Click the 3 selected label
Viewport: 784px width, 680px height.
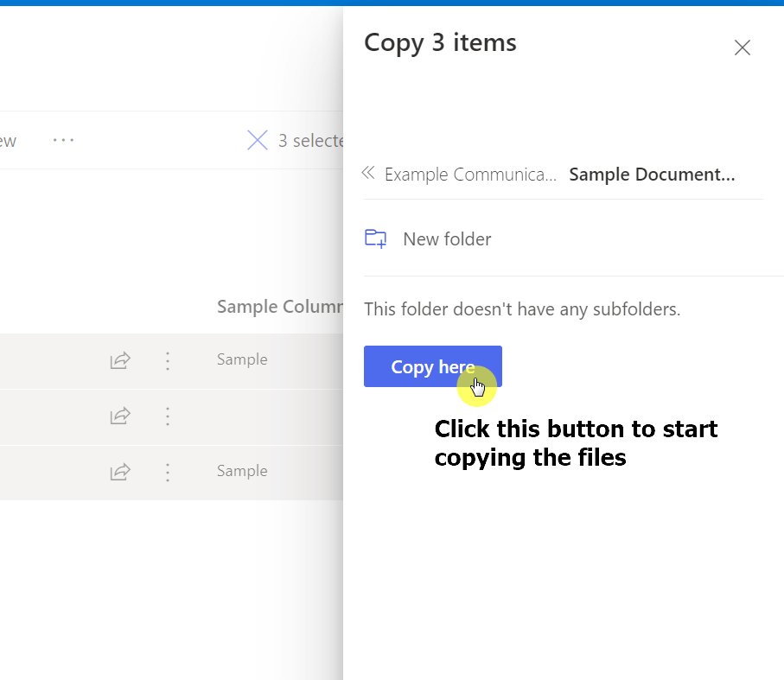(x=310, y=140)
